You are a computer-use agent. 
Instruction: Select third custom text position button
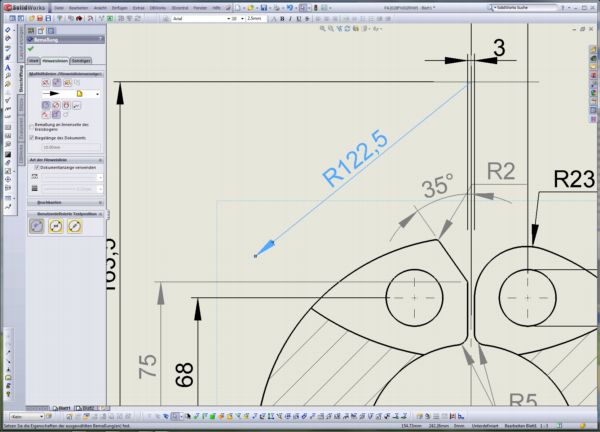point(75,226)
